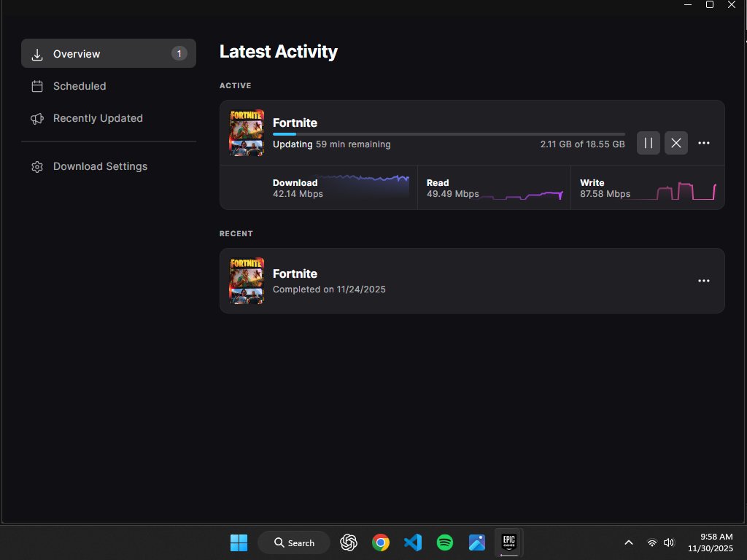Click the ACTIVE section label
The height and width of the screenshot is (560, 747).
(x=236, y=86)
